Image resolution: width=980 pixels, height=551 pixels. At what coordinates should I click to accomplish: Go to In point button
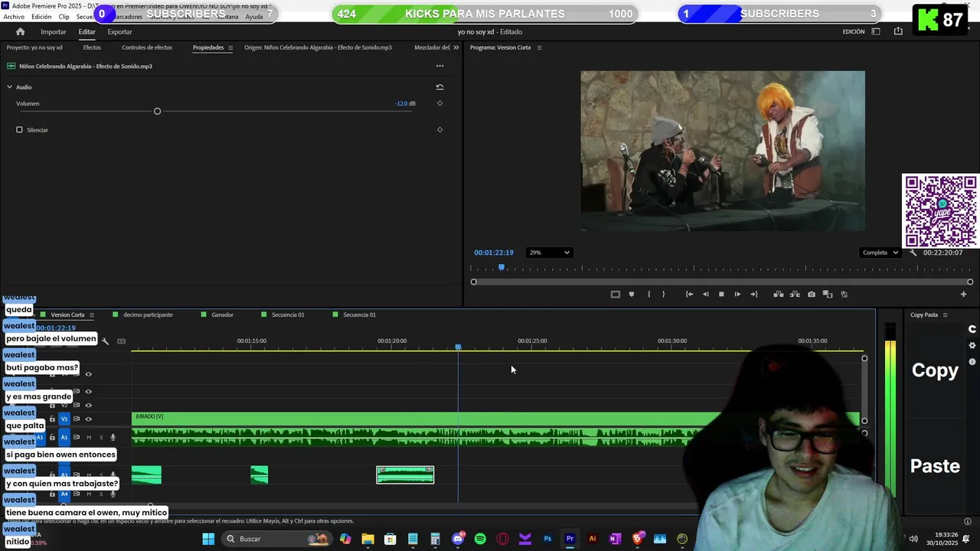[x=689, y=294]
